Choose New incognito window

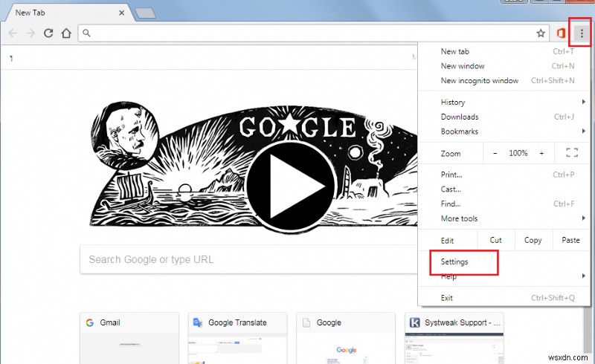(504, 80)
